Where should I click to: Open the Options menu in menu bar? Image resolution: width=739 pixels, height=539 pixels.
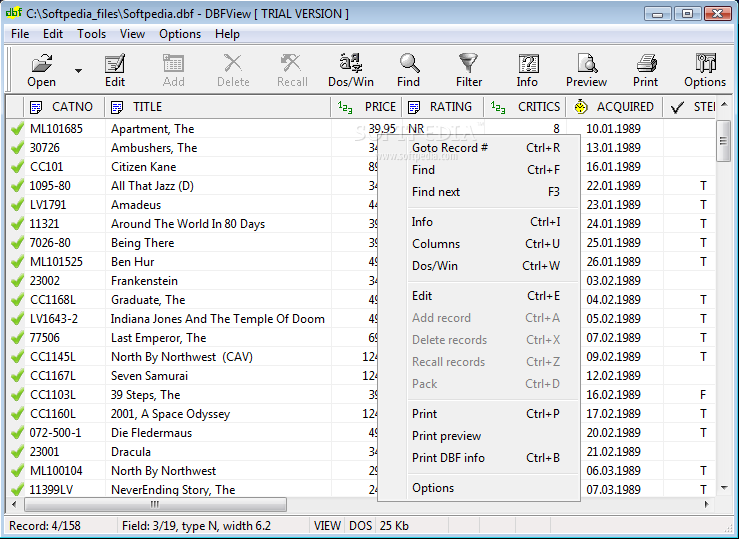[x=180, y=34]
